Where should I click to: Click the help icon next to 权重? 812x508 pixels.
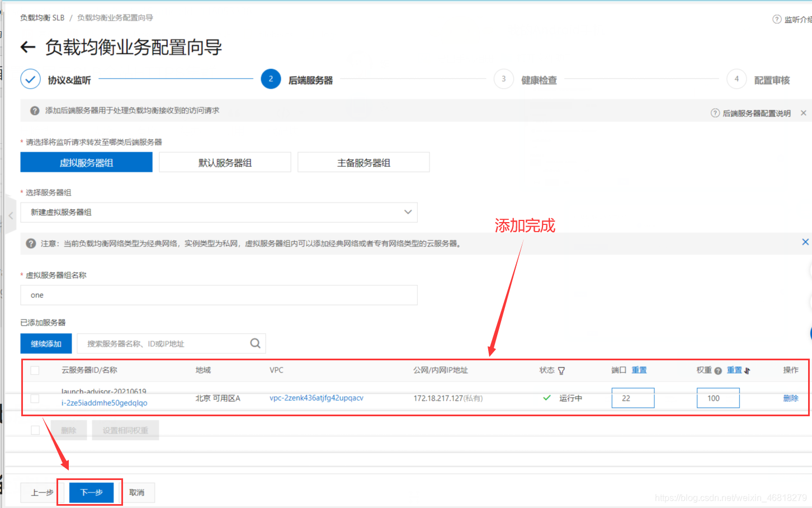coord(718,370)
